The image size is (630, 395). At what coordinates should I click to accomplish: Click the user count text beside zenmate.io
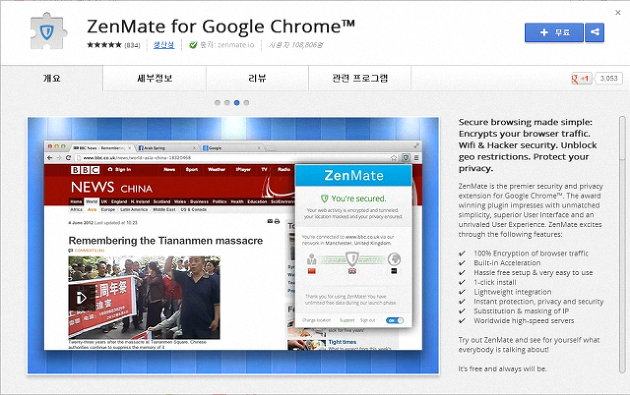tap(296, 45)
